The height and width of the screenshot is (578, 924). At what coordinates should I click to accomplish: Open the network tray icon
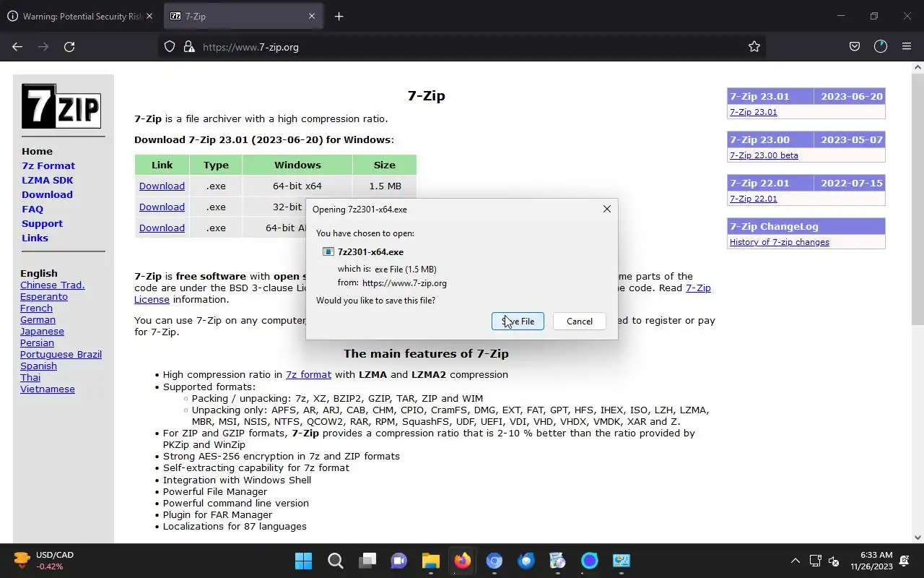point(815,561)
